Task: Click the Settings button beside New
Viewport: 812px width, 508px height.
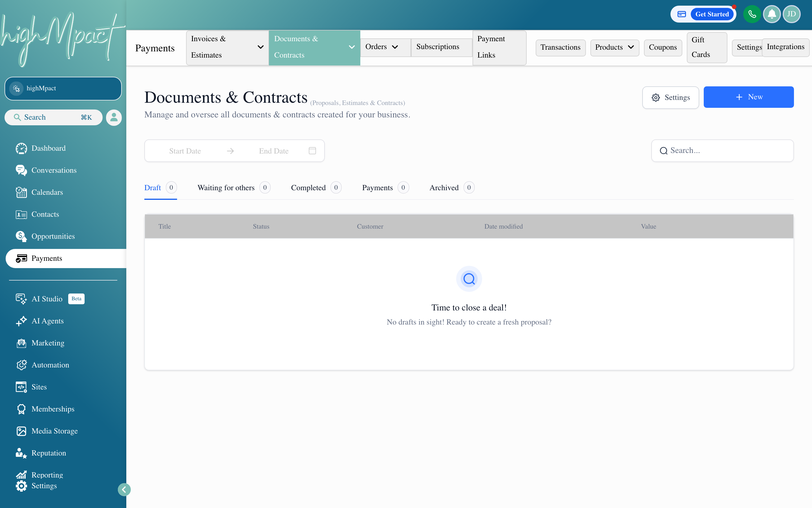Action: click(670, 97)
